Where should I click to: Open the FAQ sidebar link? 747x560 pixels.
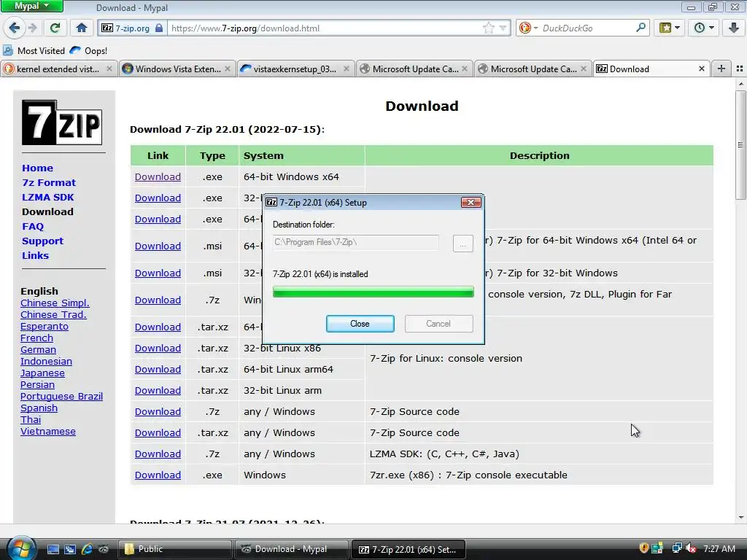(33, 227)
